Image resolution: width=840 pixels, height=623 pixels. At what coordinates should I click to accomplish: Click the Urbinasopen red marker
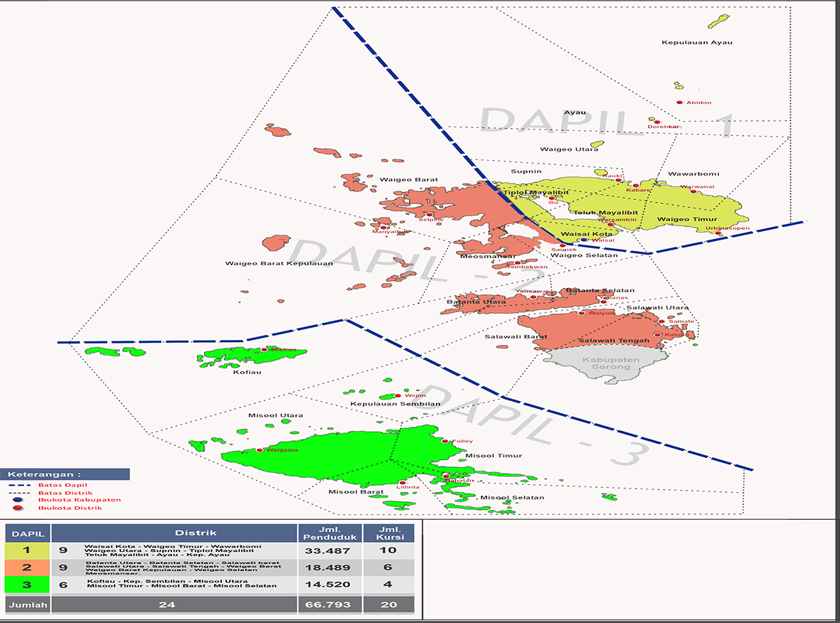pyautogui.click(x=719, y=233)
